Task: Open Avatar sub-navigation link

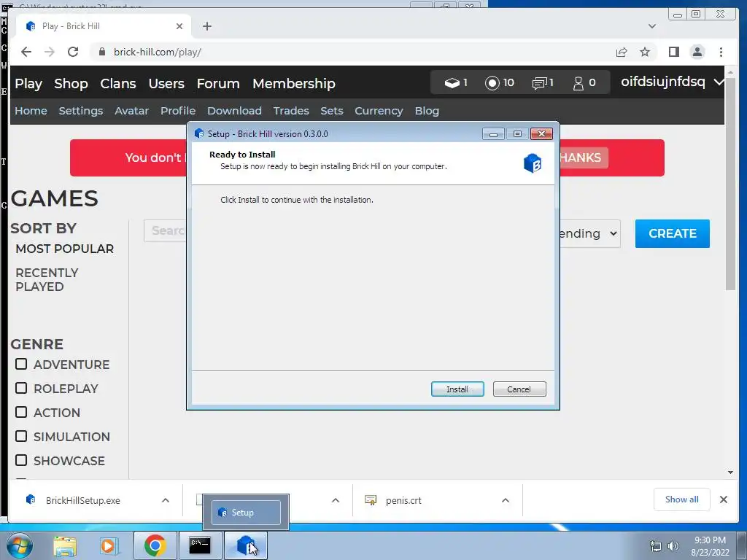Action: coord(132,111)
